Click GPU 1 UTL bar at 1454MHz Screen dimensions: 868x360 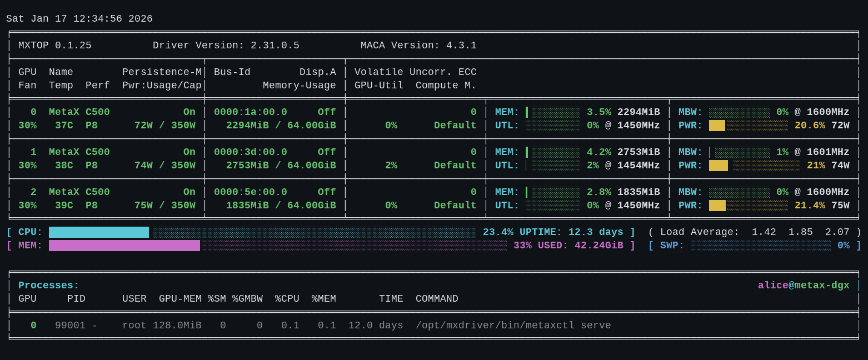point(553,166)
